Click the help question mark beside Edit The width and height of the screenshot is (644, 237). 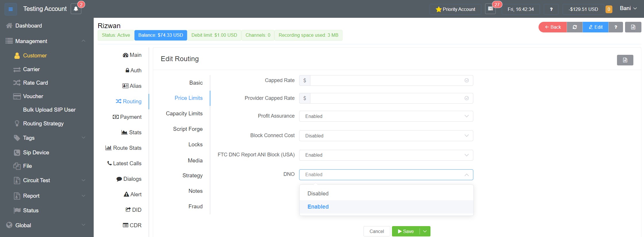point(616,27)
